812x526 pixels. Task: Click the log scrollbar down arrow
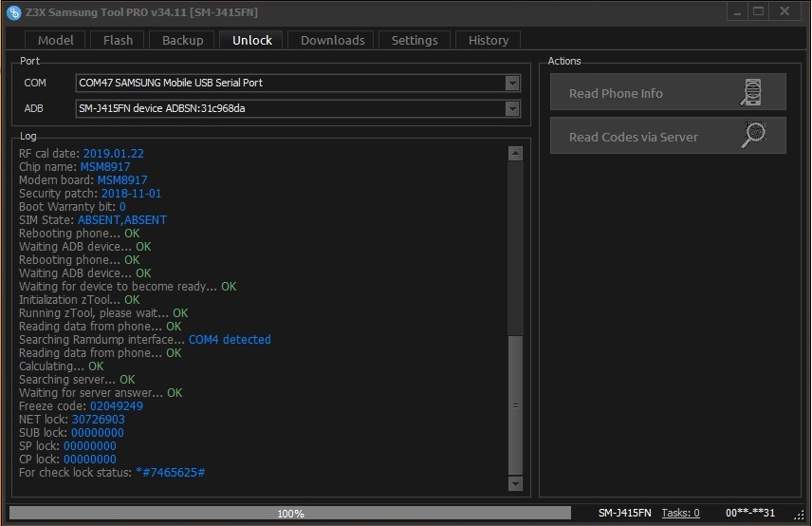[x=515, y=483]
